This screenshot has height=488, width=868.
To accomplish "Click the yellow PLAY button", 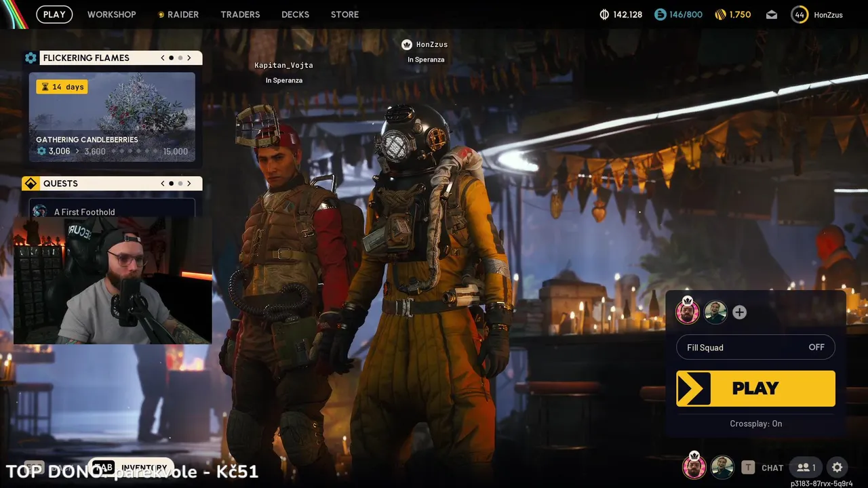I will 755,388.
